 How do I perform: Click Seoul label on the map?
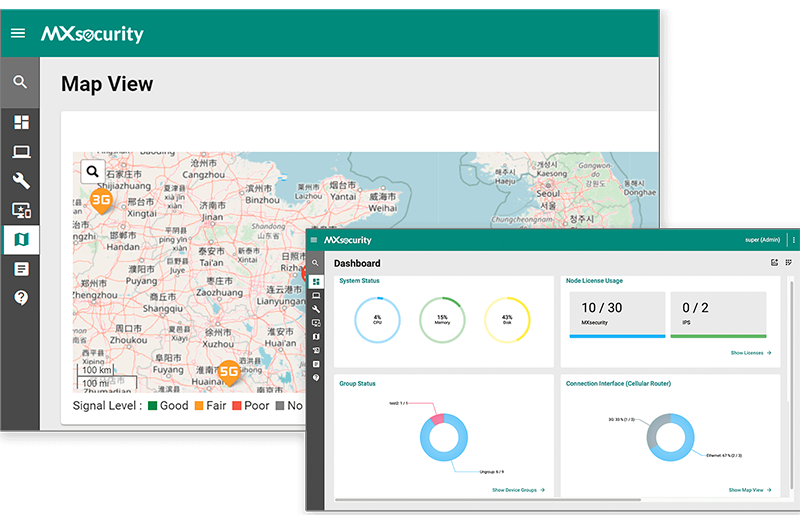pyautogui.click(x=548, y=193)
